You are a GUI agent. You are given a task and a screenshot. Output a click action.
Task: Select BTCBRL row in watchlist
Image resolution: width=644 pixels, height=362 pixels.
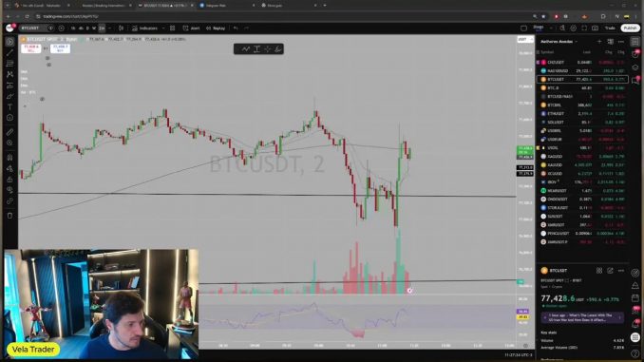pos(582,105)
